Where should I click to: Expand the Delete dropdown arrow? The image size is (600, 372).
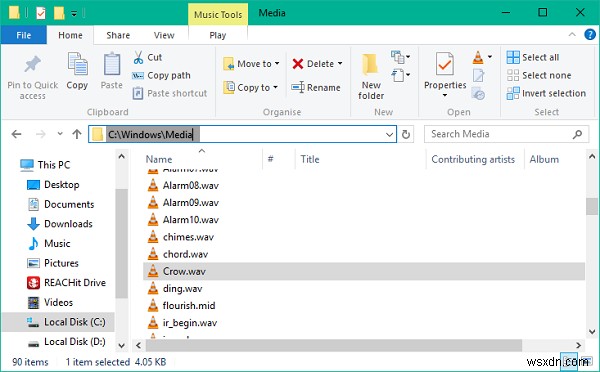point(340,64)
